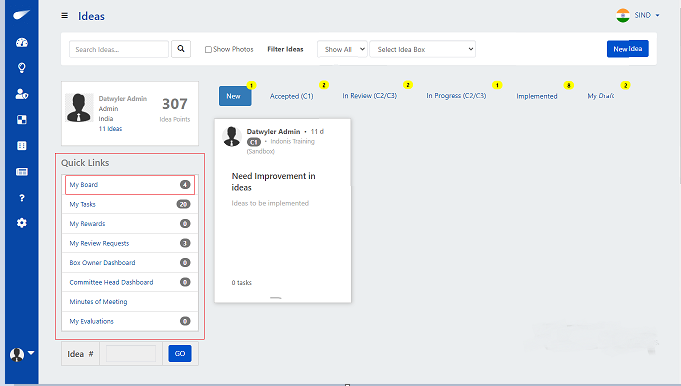The width and height of the screenshot is (681, 386).
Task: Open the grid table sidebar icon
Action: coord(22,145)
